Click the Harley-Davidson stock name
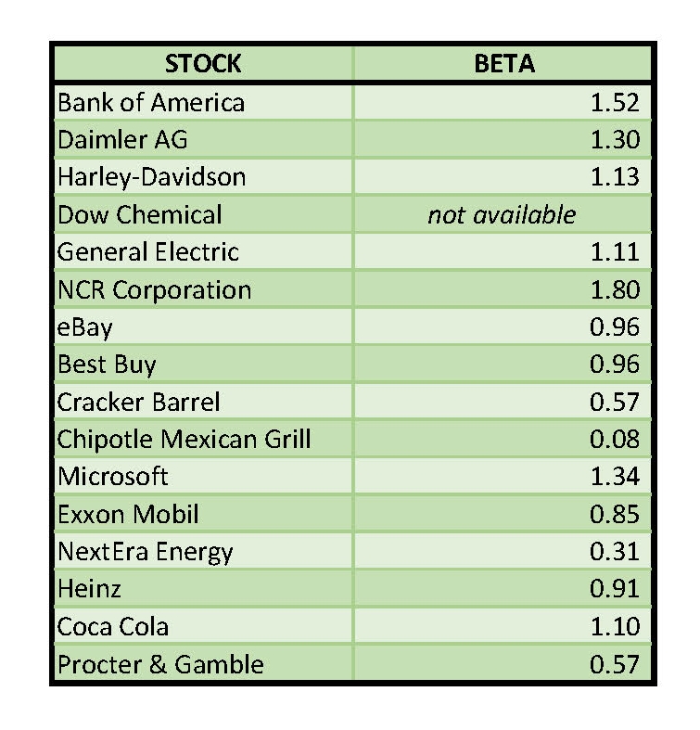This screenshot has height=730, width=700. [x=151, y=176]
